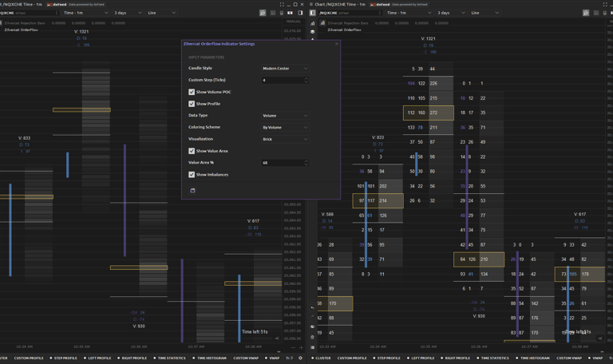
Task: Click the save preset icon in settings dialog
Action: [x=192, y=191]
